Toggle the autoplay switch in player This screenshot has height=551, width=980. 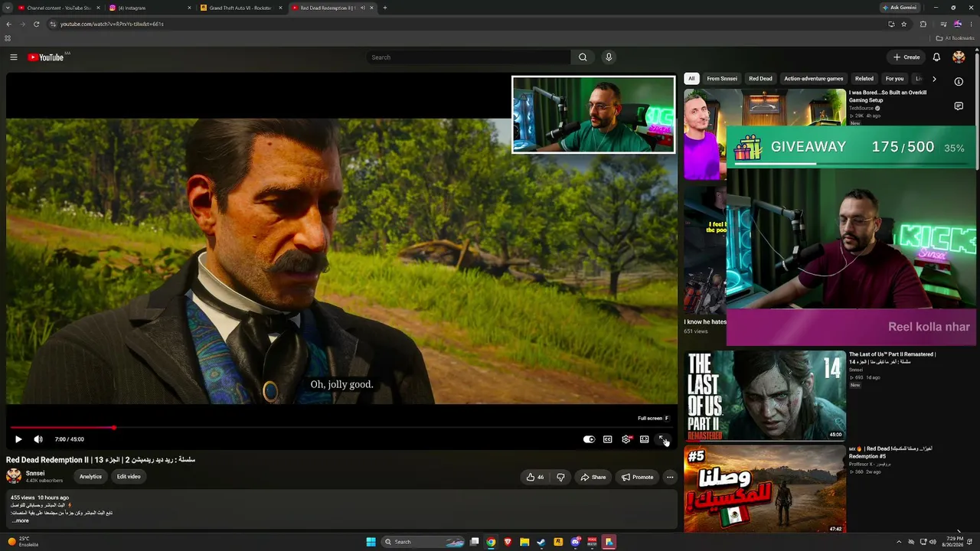(x=589, y=439)
